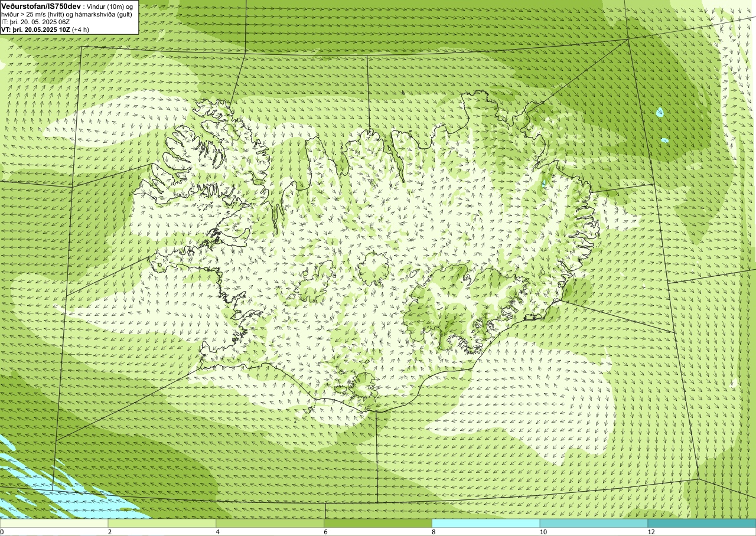756x536 pixels.
Task: Click the 6–8 m/s dark green swatch
Action: 378,523
